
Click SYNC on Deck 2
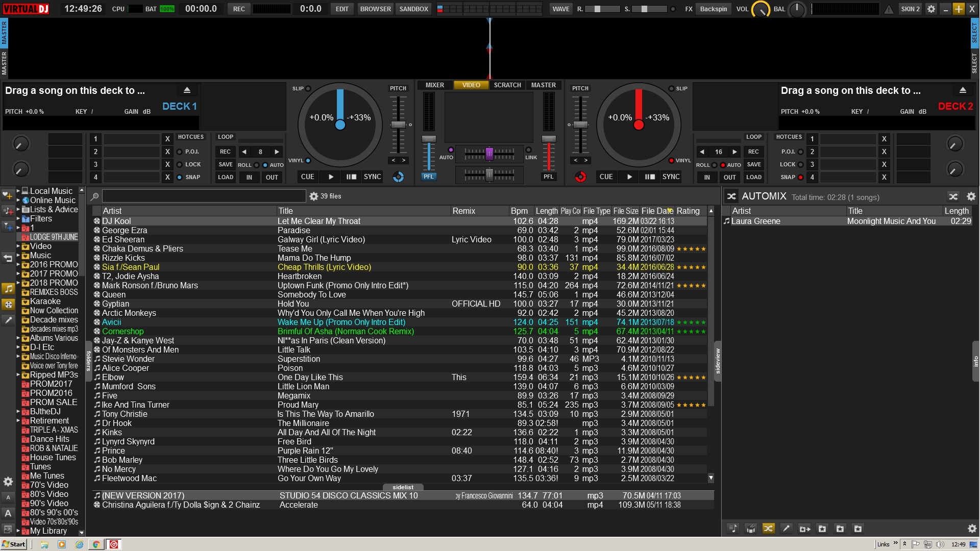[x=671, y=177]
